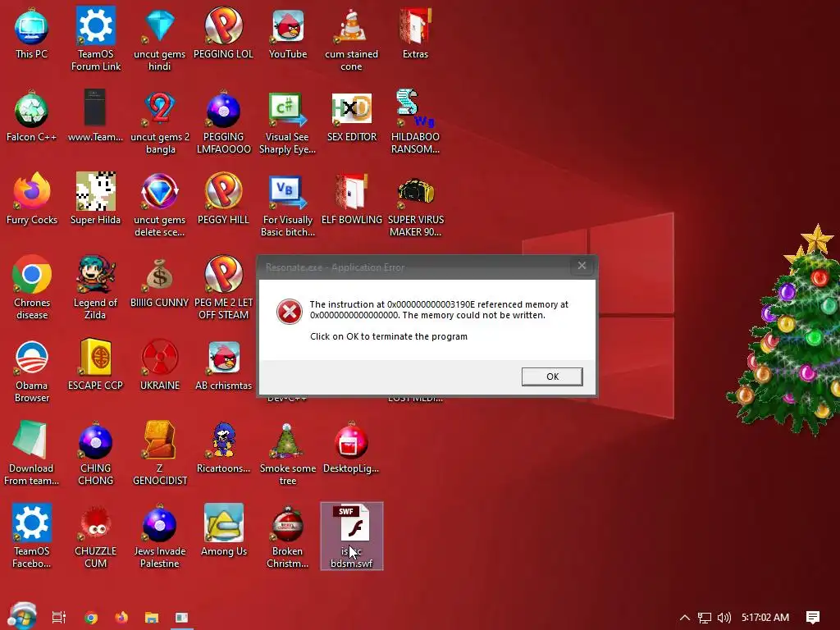Switch to the active taskbar app next to File Explorer

pos(182,617)
